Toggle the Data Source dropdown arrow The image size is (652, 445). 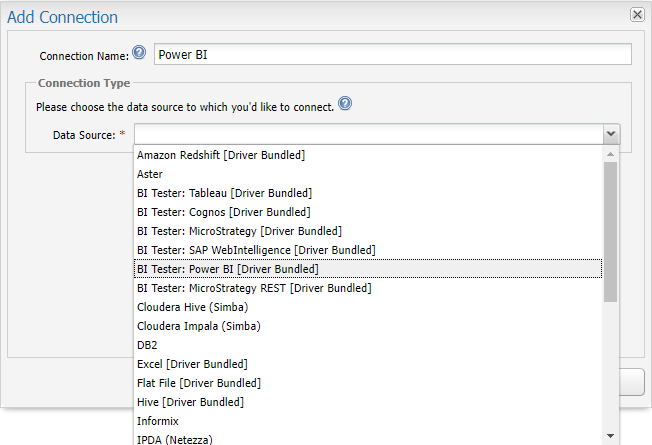(x=611, y=134)
